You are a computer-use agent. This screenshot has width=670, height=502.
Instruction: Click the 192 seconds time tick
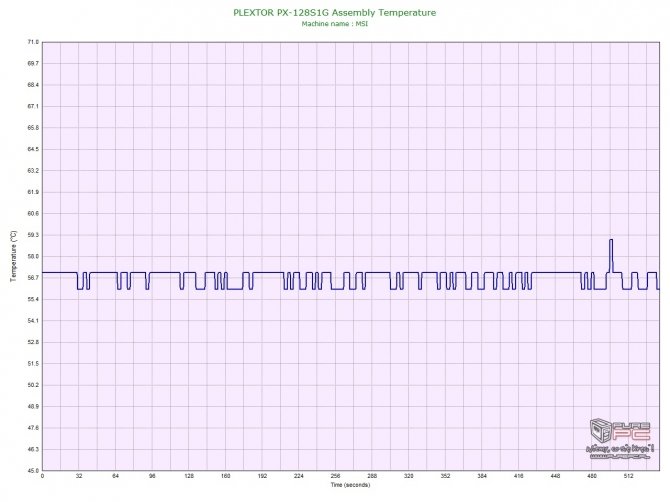point(262,476)
